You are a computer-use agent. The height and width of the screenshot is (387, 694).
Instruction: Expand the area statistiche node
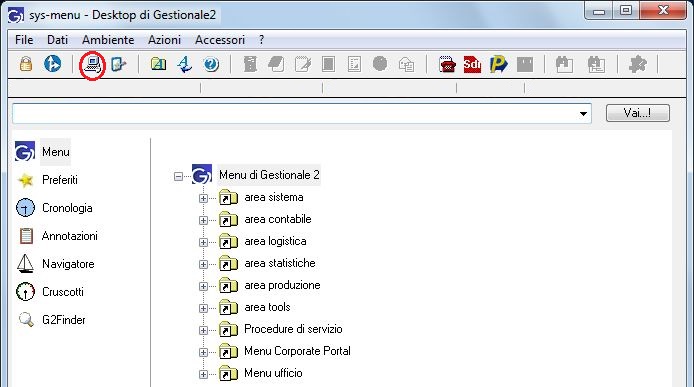pyautogui.click(x=203, y=264)
